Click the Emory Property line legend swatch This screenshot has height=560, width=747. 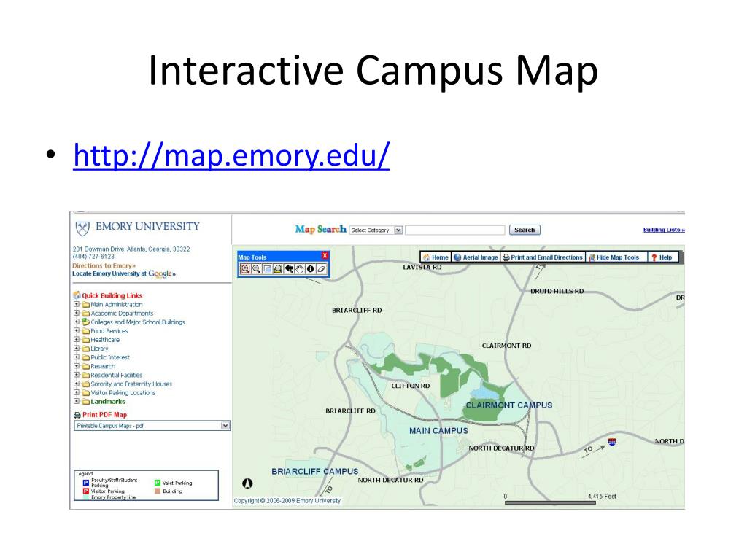pyautogui.click(x=86, y=497)
